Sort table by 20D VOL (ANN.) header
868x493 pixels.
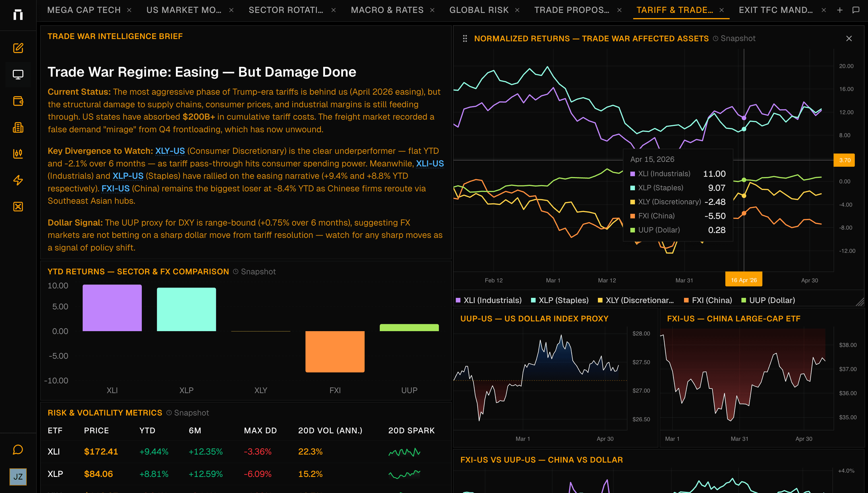pos(330,431)
